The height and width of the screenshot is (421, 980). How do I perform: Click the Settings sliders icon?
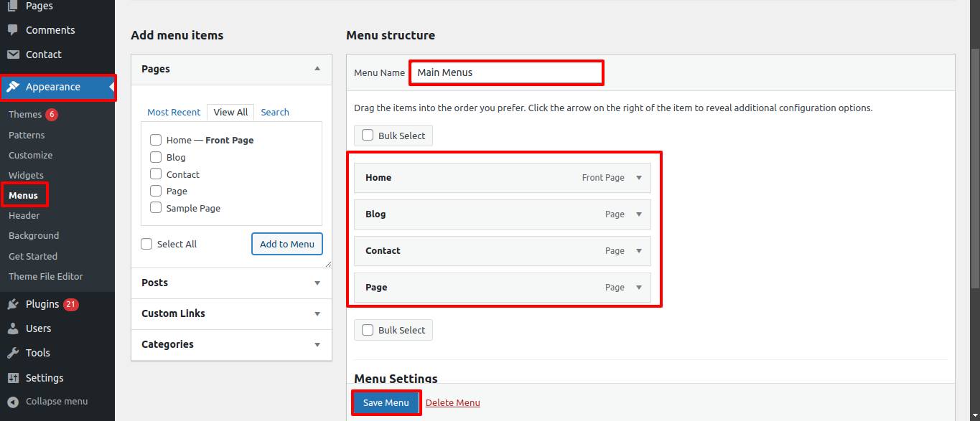(13, 378)
